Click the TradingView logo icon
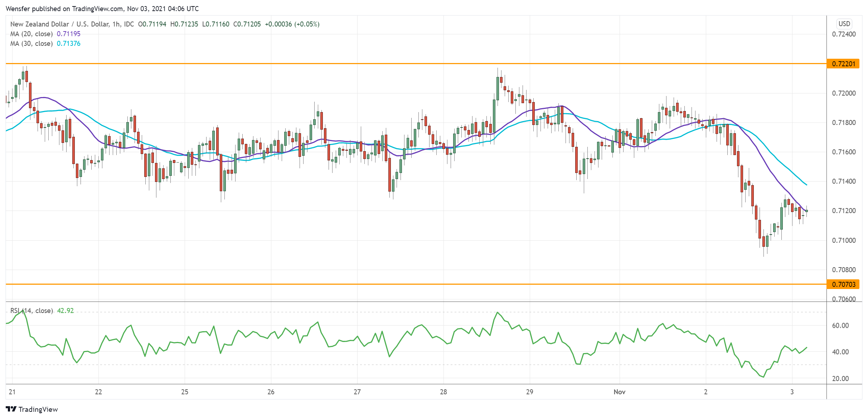The image size is (868, 419). tap(11, 409)
